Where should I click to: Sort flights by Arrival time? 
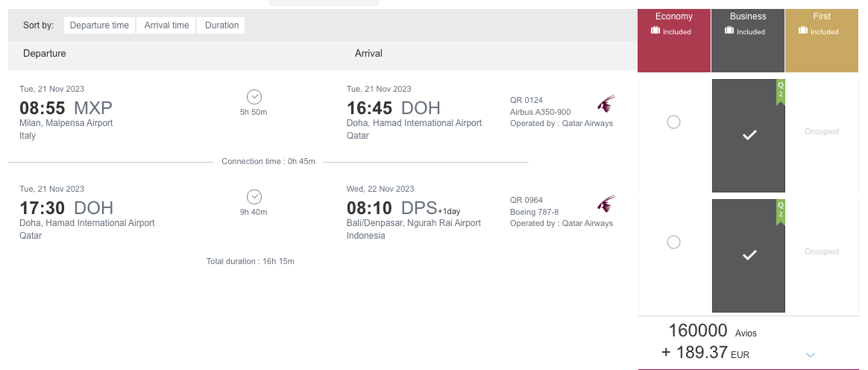pyautogui.click(x=166, y=25)
